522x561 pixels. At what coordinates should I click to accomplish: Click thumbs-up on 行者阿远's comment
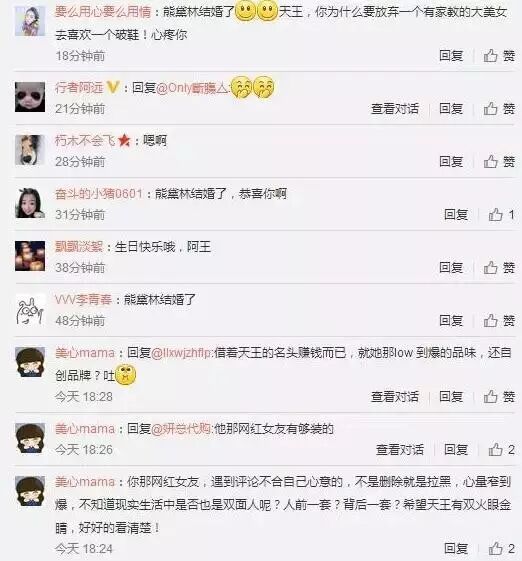coord(499,109)
